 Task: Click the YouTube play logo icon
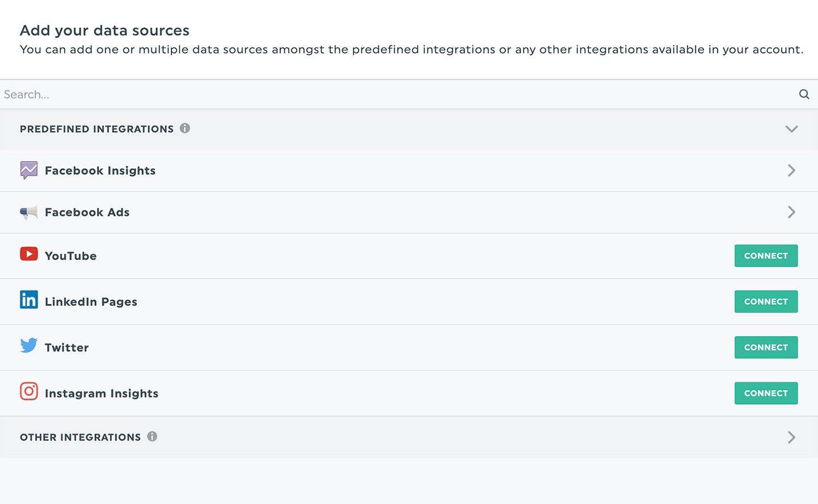click(29, 254)
